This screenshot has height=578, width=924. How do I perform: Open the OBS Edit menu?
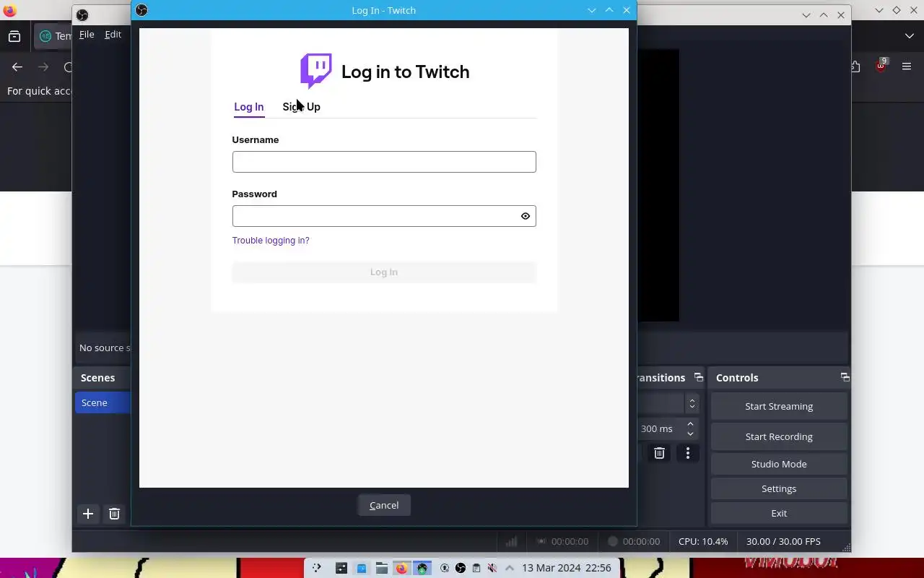[113, 34]
